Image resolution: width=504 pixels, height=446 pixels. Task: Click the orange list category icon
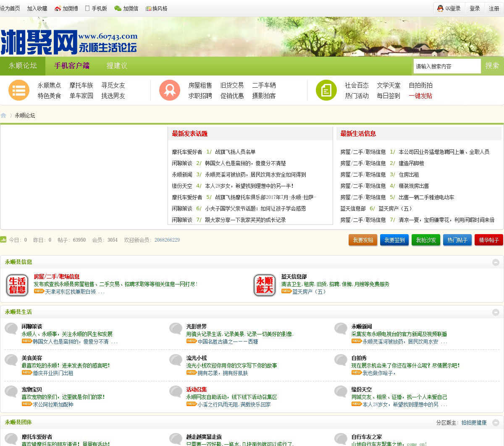tap(19, 90)
